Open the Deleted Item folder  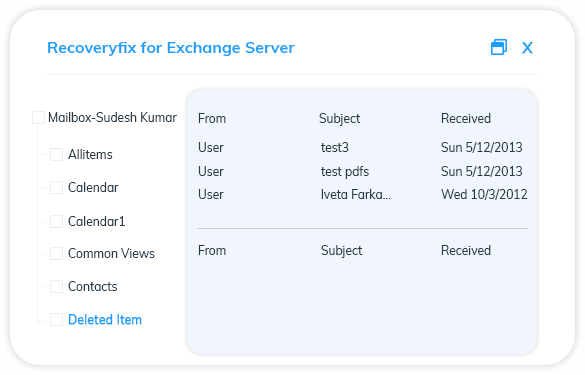[x=105, y=320]
